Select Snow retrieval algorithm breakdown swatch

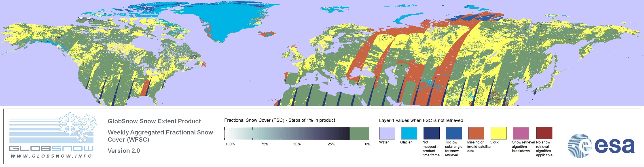[x=521, y=133]
